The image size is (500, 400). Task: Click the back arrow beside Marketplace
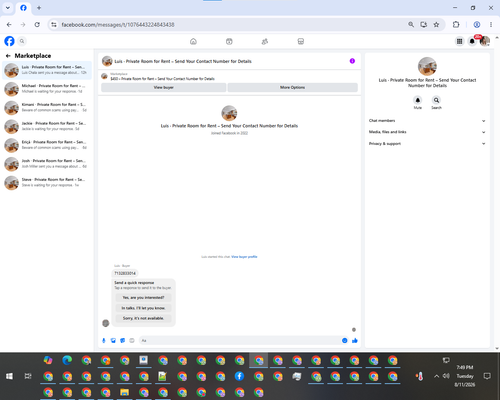[x=8, y=56]
